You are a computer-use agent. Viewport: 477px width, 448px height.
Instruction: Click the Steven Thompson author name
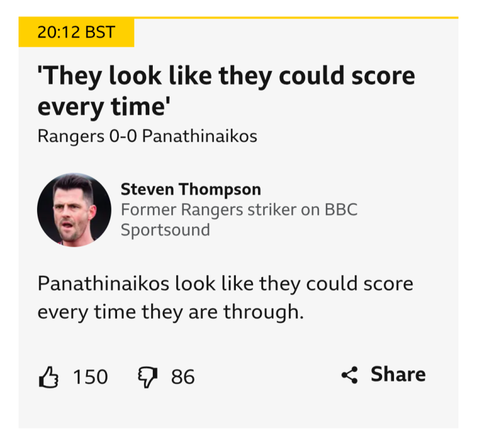tap(190, 189)
